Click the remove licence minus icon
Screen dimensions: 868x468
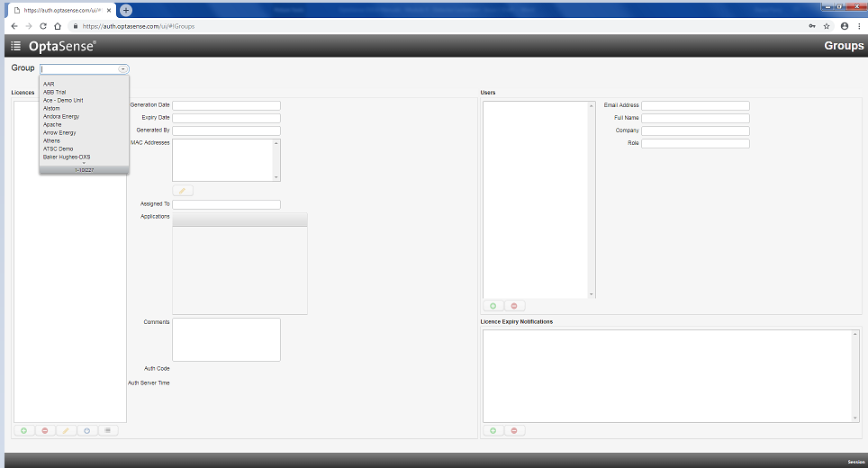[x=45, y=431]
